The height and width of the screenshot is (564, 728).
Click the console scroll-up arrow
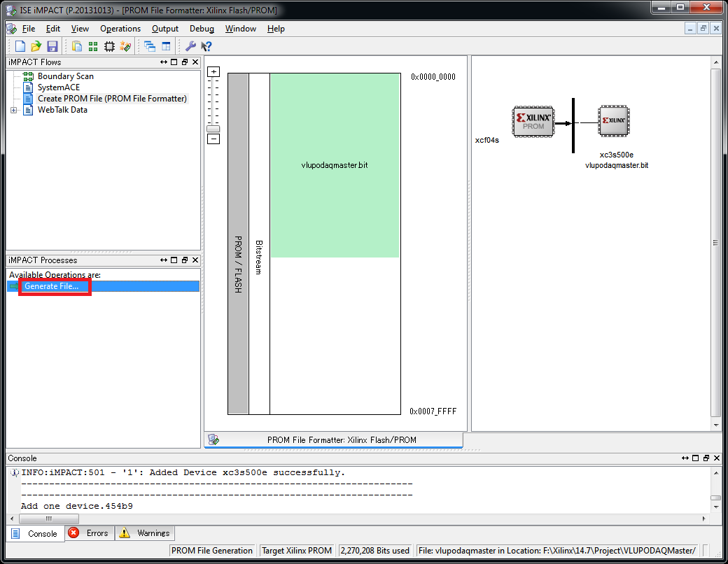[716, 472]
